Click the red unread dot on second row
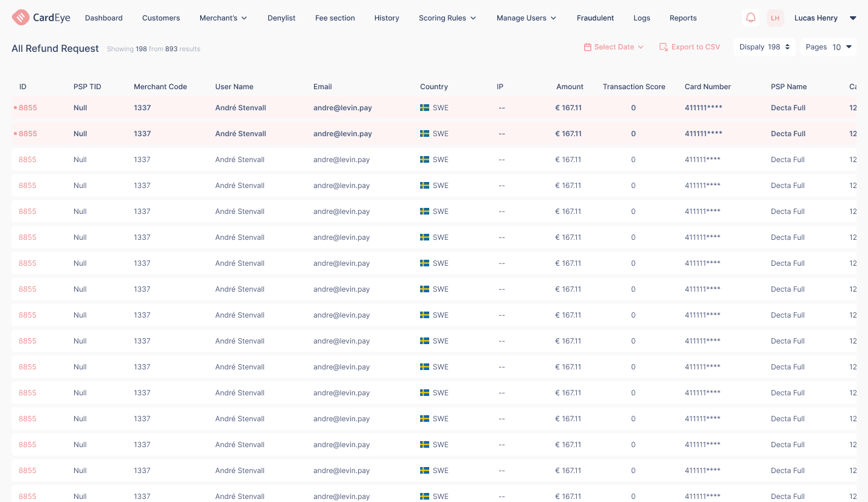This screenshot has height=502, width=868. (x=15, y=134)
